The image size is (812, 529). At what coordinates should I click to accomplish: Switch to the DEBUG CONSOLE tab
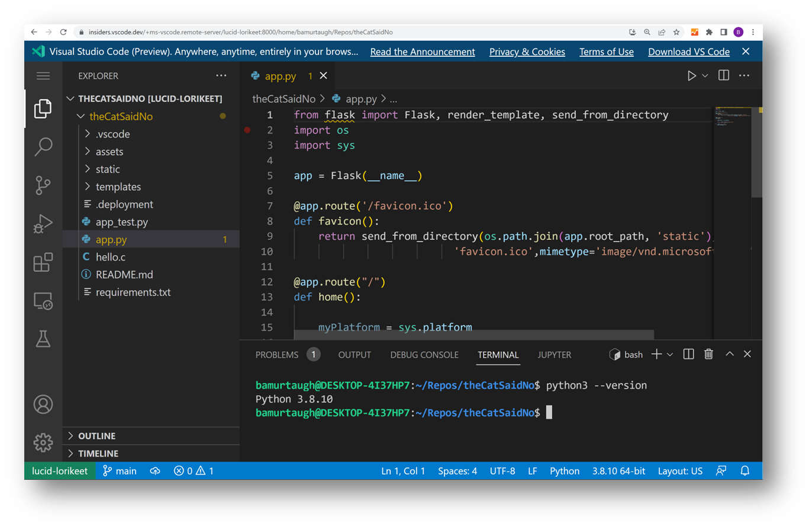tap(424, 354)
